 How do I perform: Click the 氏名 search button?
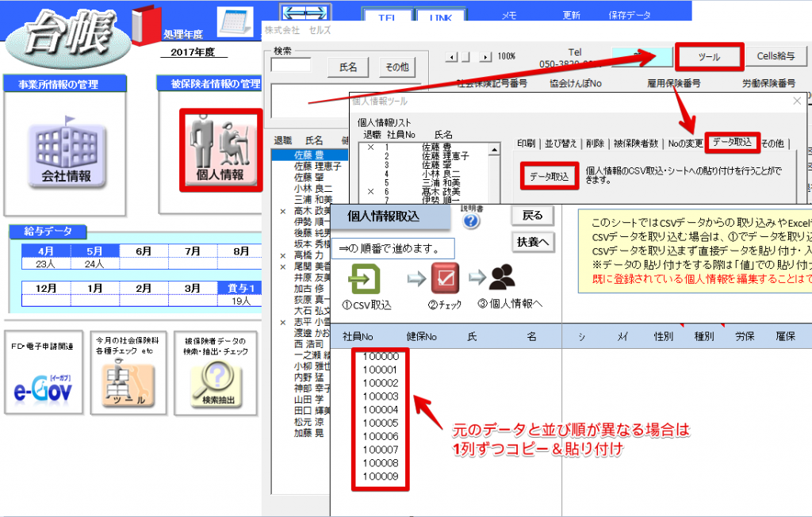tap(348, 67)
